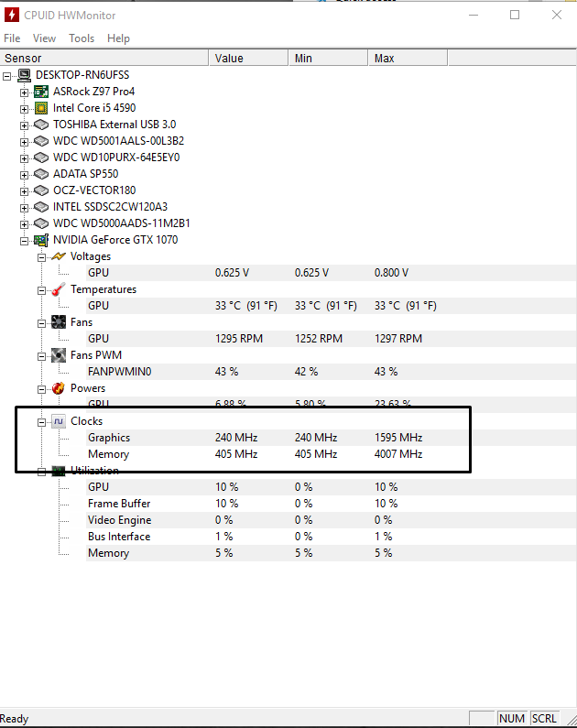Image resolution: width=577 pixels, height=728 pixels.
Task: Collapse the DESKTOP-RN6UFSS root node
Action: pyautogui.click(x=8, y=75)
